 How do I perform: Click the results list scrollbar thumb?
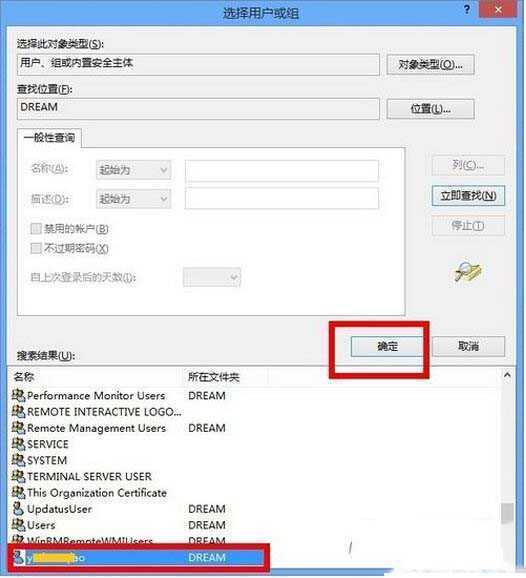click(x=508, y=513)
